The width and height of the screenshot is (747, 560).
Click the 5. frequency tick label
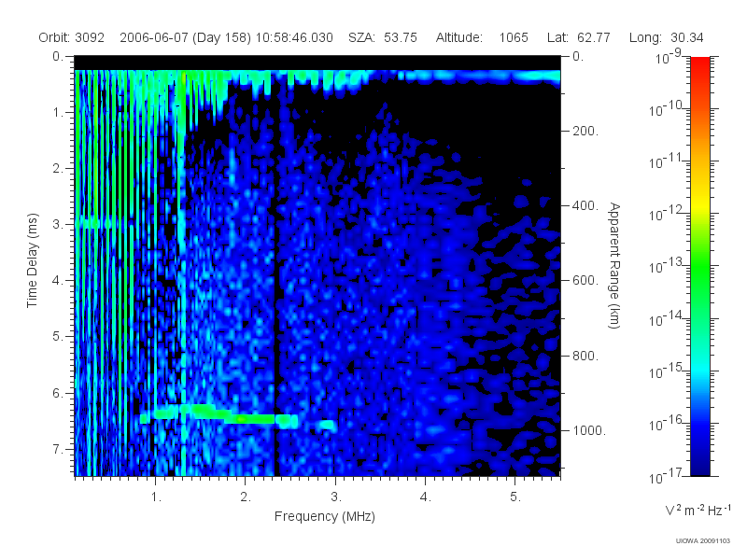515,497
